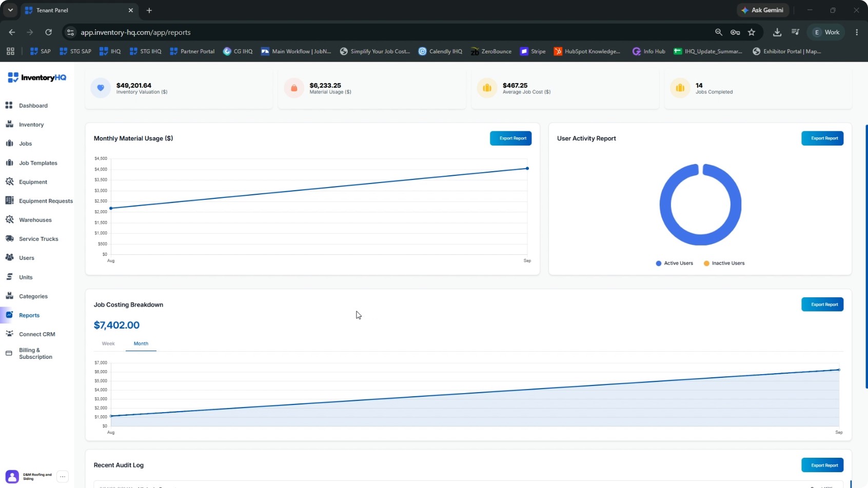Select the Service Trucks icon
Image resolution: width=868 pixels, height=488 pixels.
coord(9,239)
